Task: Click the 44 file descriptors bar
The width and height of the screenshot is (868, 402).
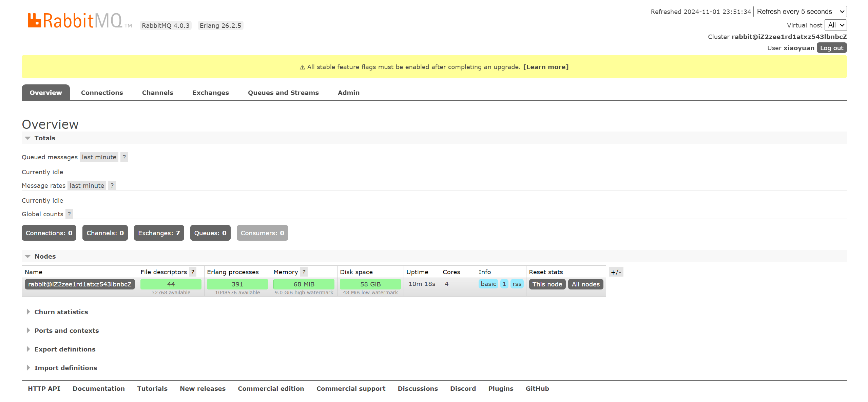Action: click(x=171, y=284)
